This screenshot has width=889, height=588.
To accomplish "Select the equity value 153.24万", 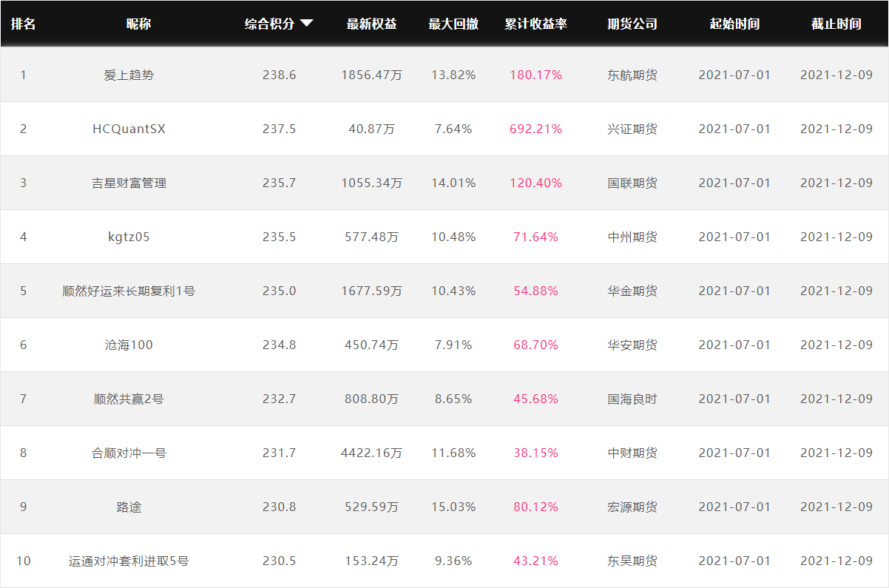I will [x=372, y=561].
